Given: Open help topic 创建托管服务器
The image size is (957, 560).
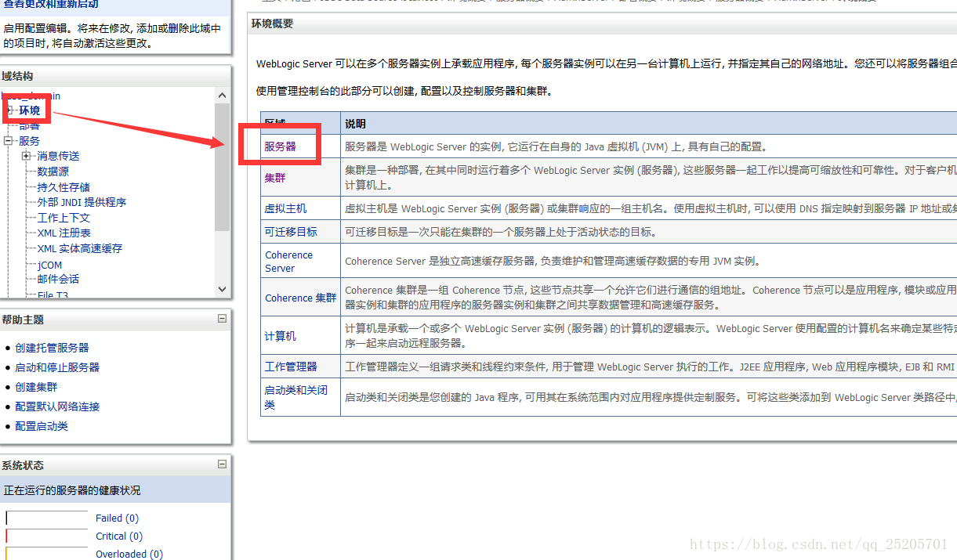Looking at the screenshot, I should [x=52, y=348].
